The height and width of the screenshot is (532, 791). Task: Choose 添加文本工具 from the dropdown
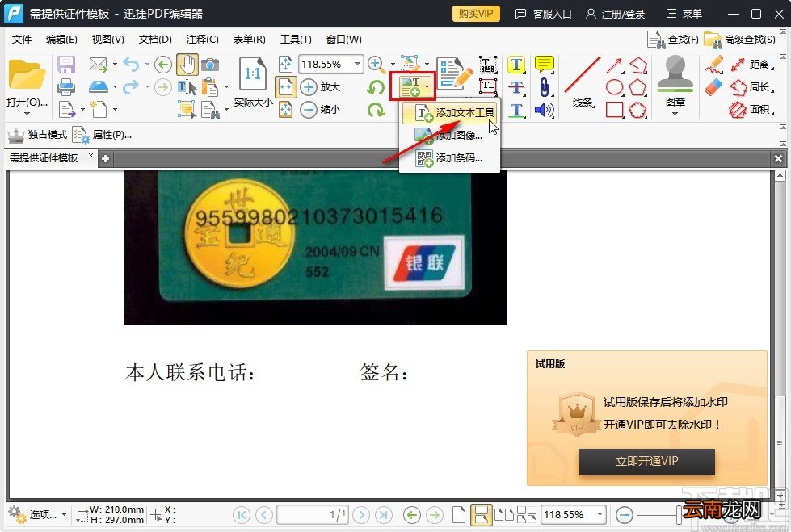451,113
